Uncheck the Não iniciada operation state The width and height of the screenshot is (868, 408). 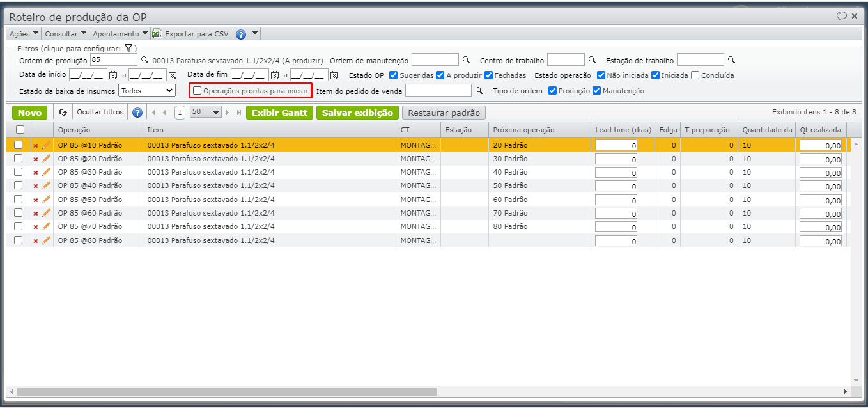[601, 75]
